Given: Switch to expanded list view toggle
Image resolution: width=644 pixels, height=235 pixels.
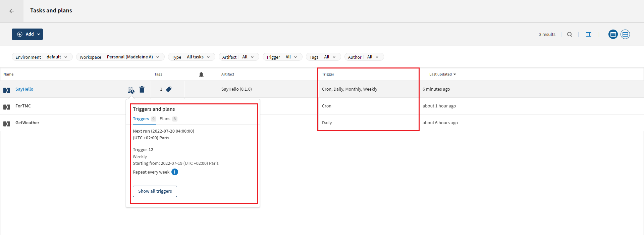Looking at the screenshot, I should pyautogui.click(x=625, y=34).
